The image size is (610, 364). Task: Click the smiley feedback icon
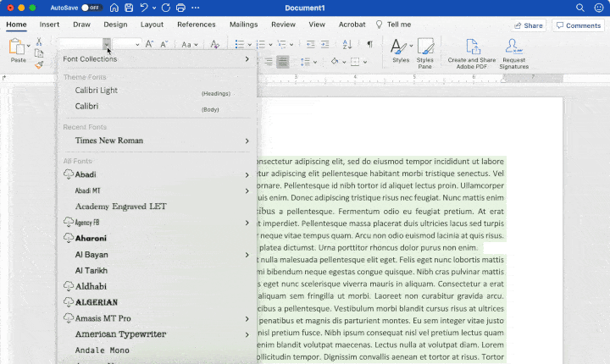(x=599, y=8)
